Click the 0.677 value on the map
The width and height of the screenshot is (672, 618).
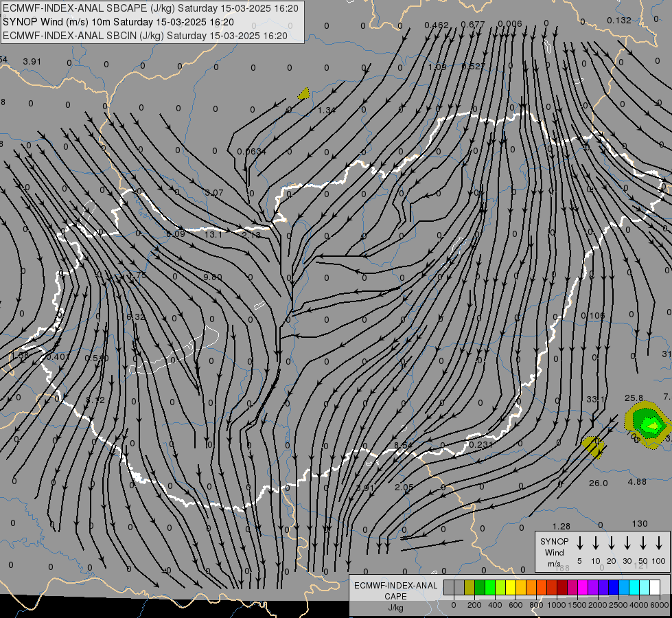pos(473,24)
